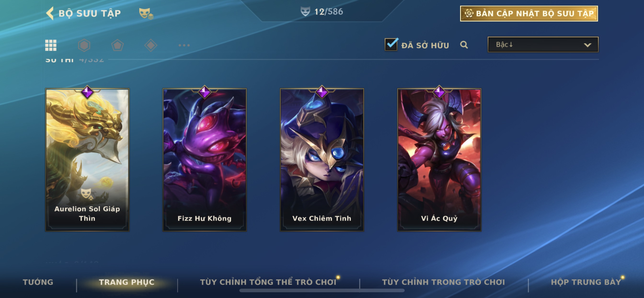Open the Hộp Trưng Bày tab
The width and height of the screenshot is (644, 298).
pyautogui.click(x=586, y=282)
